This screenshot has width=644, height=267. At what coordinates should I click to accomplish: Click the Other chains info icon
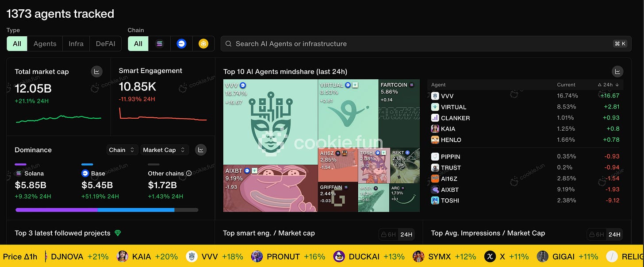point(189,174)
